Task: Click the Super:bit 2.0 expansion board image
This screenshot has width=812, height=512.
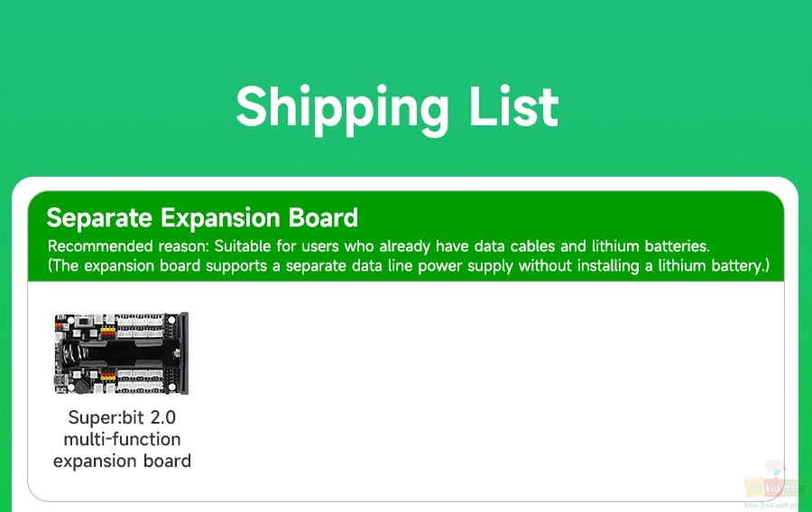Action: 122,353
